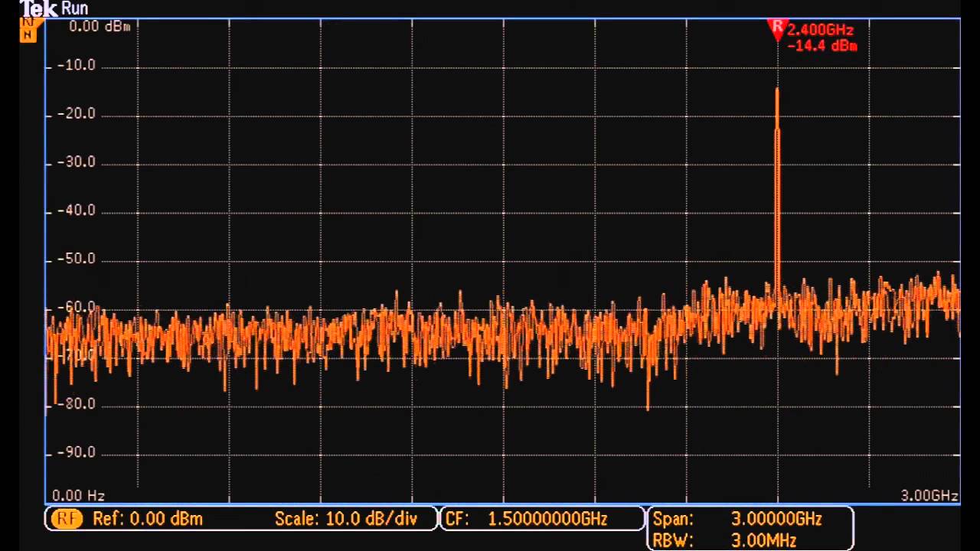The image size is (980, 551).
Task: Click the -40.0 amplitude axis label
Action: (x=76, y=210)
